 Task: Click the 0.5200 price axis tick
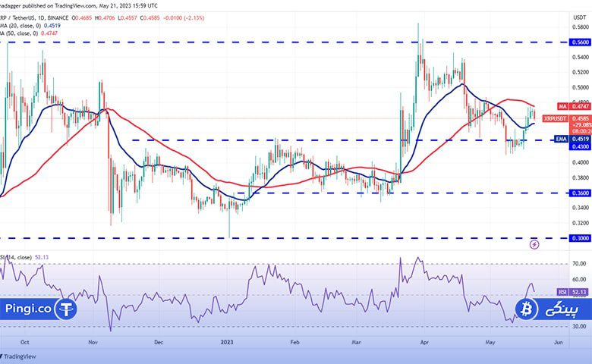coord(581,72)
